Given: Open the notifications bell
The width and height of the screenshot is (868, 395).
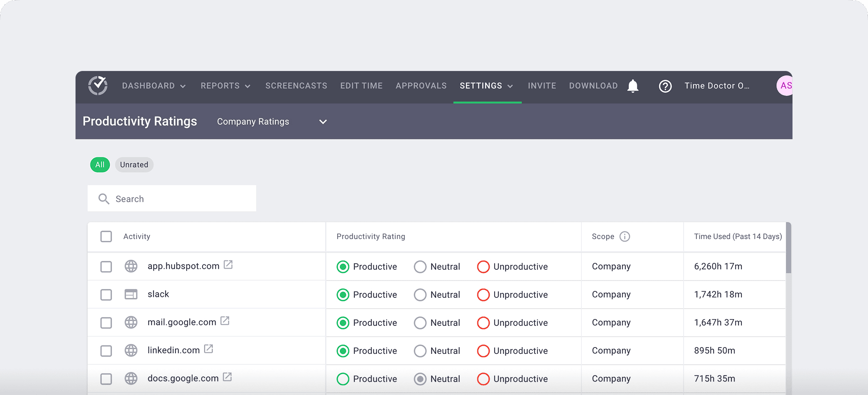Looking at the screenshot, I should click(x=633, y=86).
